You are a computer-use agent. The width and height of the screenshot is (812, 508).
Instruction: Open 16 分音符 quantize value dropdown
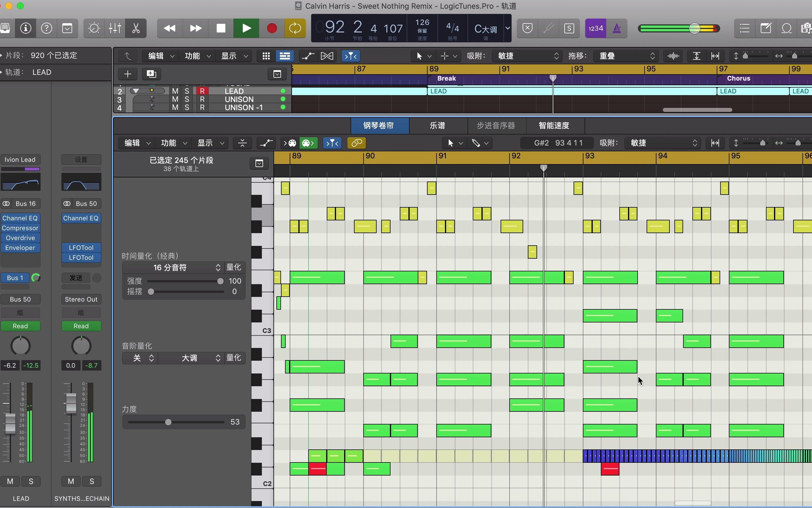(174, 267)
